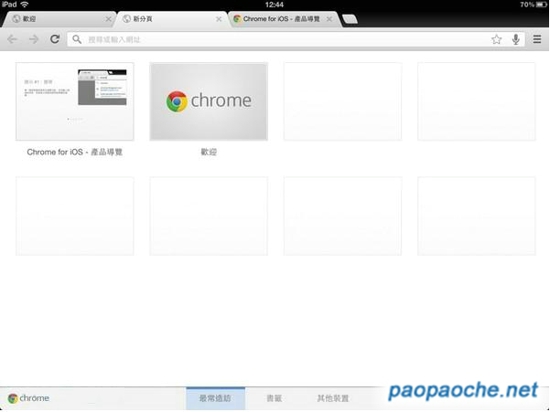Open a new tab with the blank tab button

point(349,19)
